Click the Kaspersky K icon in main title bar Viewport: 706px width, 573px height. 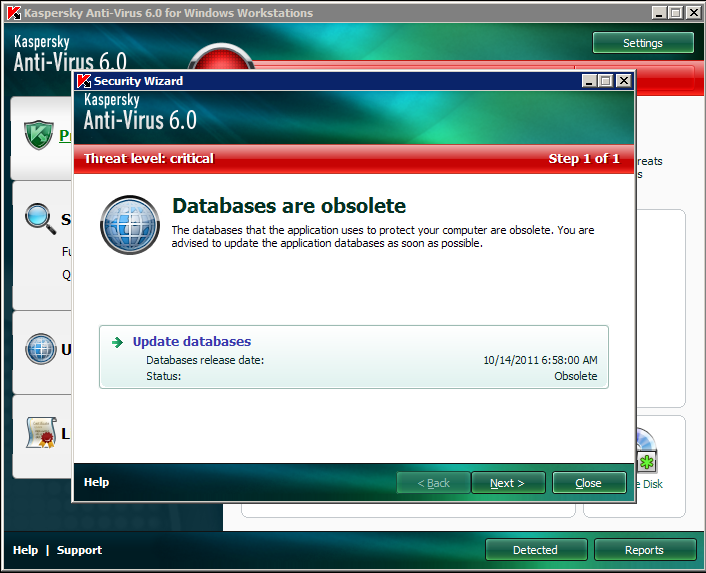coord(14,13)
